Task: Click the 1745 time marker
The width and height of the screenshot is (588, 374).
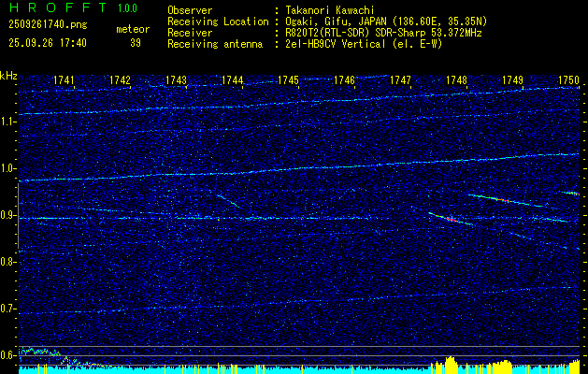Action: pyautogui.click(x=288, y=79)
